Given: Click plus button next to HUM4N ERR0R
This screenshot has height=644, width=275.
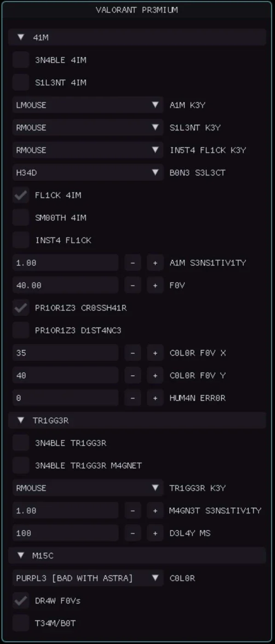Looking at the screenshot, I should pyautogui.click(x=155, y=398).
